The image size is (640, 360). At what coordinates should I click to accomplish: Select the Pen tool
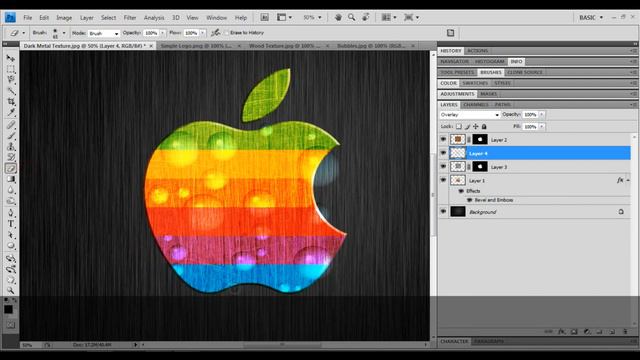(11, 213)
